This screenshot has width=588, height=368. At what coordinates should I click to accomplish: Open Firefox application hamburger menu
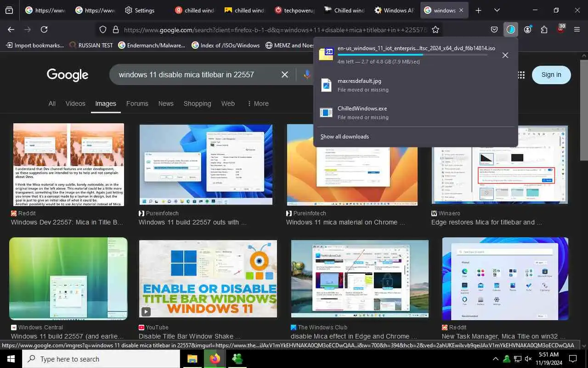coord(577,29)
